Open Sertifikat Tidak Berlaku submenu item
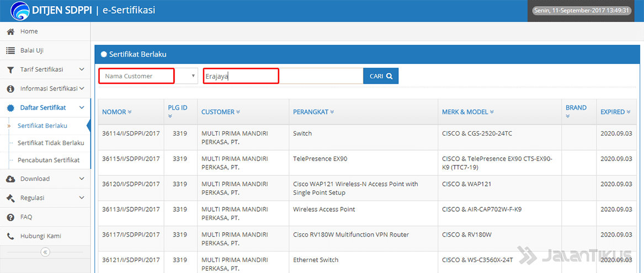Viewport: 644px width, 273px height. [x=50, y=143]
